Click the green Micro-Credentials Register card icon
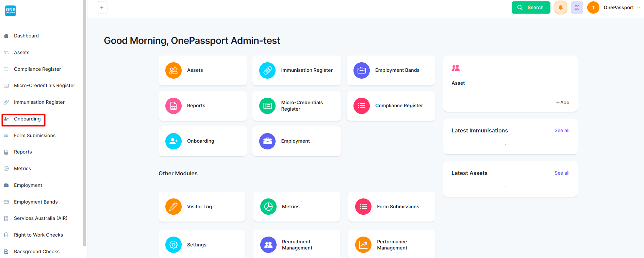Image resolution: width=644 pixels, height=258 pixels. (267, 106)
